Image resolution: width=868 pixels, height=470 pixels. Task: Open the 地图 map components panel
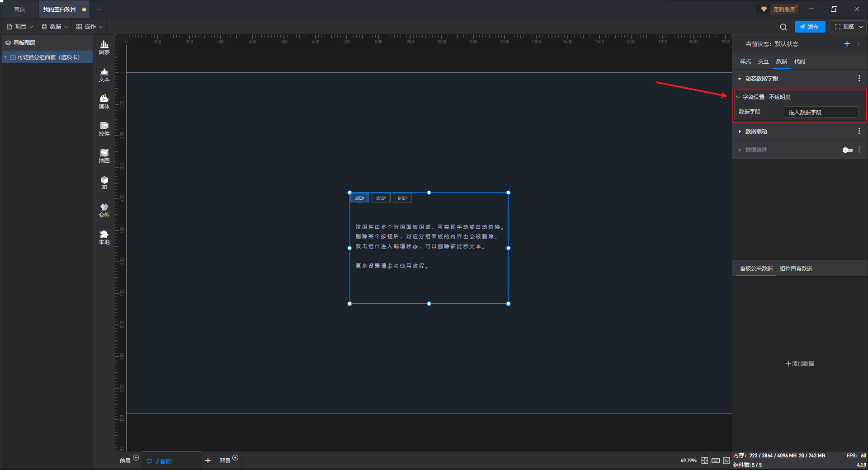104,156
